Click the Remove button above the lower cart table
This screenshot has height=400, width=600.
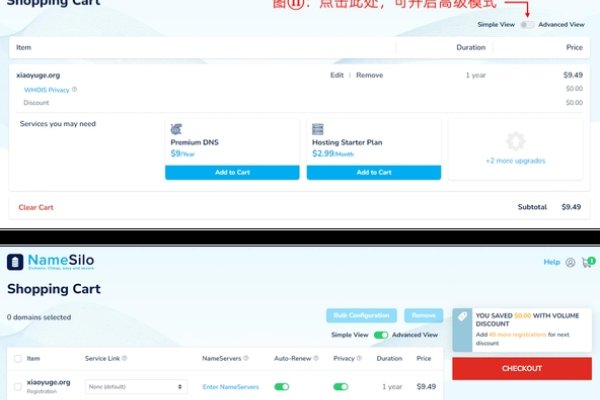[x=424, y=315]
